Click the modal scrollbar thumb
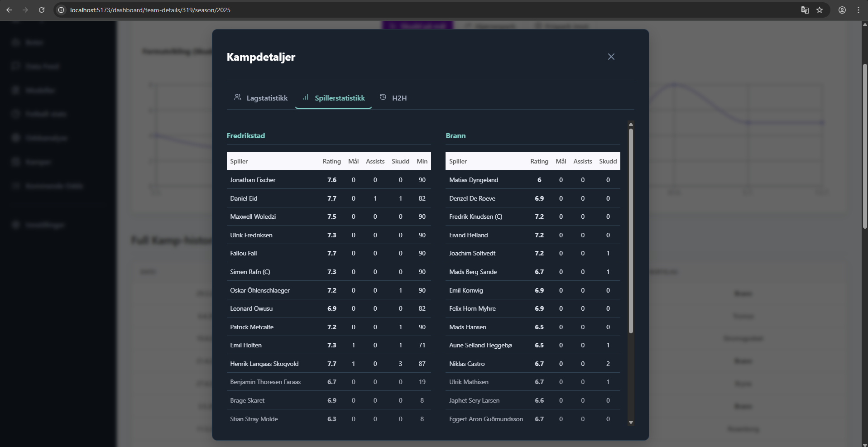 pos(631,231)
